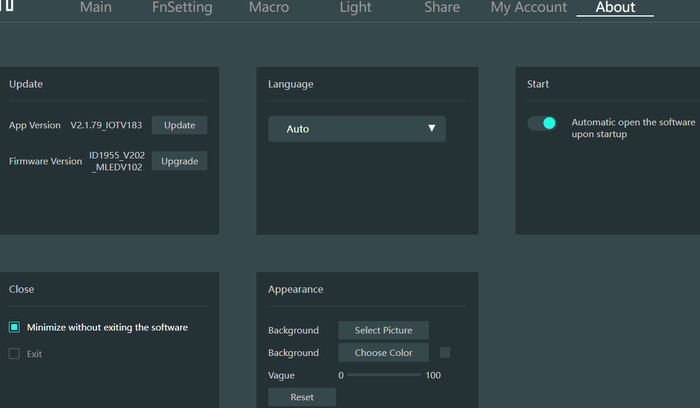
Task: Click the Language dropdown arrow icon
Action: click(432, 129)
